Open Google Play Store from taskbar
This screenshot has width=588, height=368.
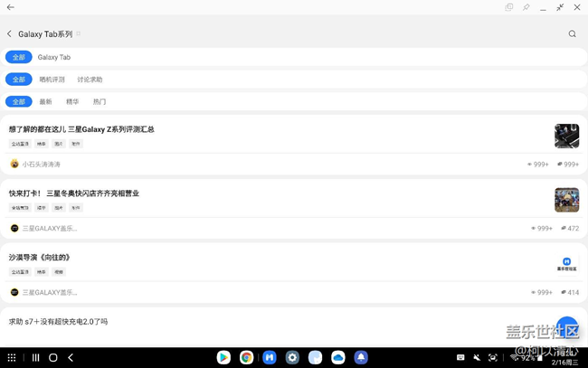coord(223,358)
